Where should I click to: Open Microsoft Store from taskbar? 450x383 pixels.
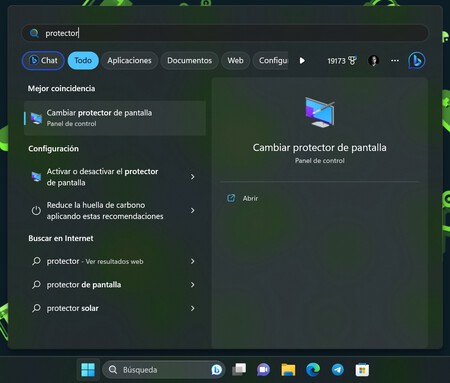tap(362, 370)
